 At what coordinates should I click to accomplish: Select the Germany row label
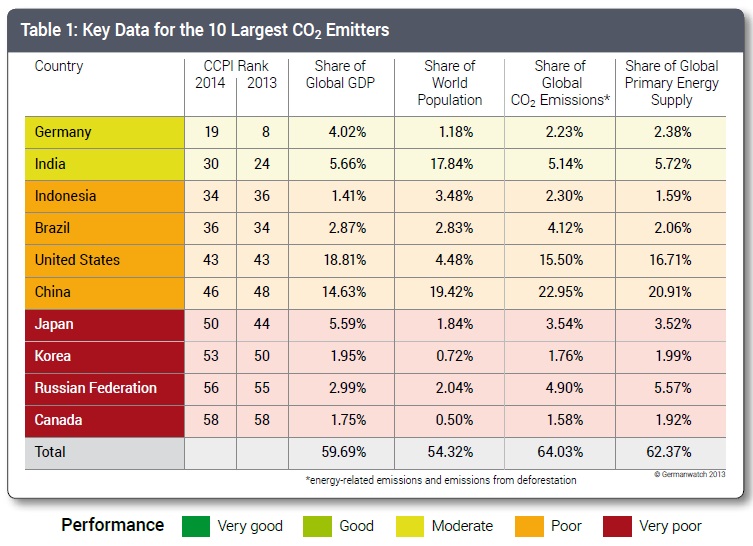(x=63, y=132)
